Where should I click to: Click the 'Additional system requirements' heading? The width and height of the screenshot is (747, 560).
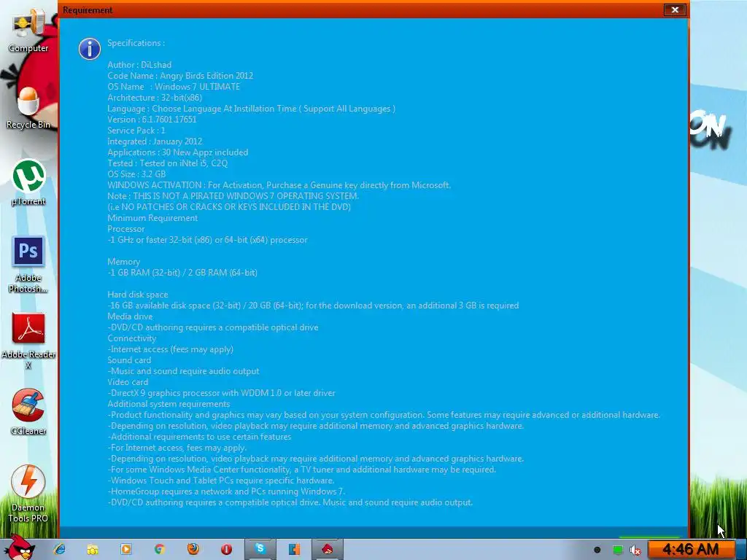pyautogui.click(x=169, y=404)
